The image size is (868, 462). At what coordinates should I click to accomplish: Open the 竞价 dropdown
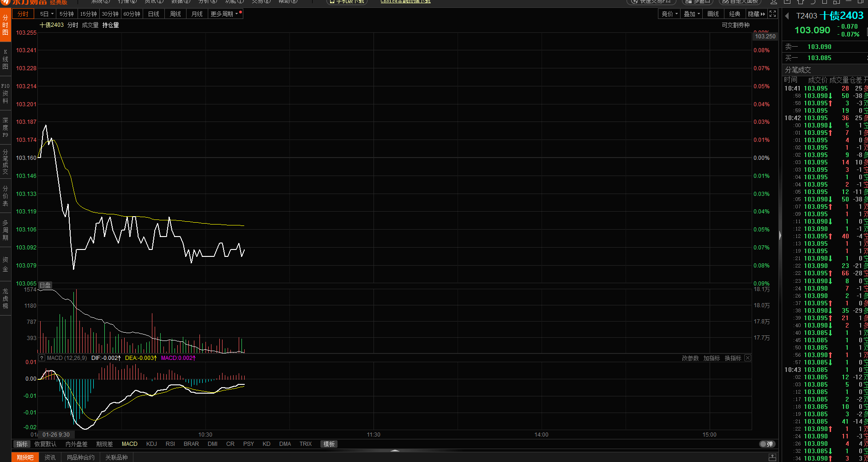(670, 14)
